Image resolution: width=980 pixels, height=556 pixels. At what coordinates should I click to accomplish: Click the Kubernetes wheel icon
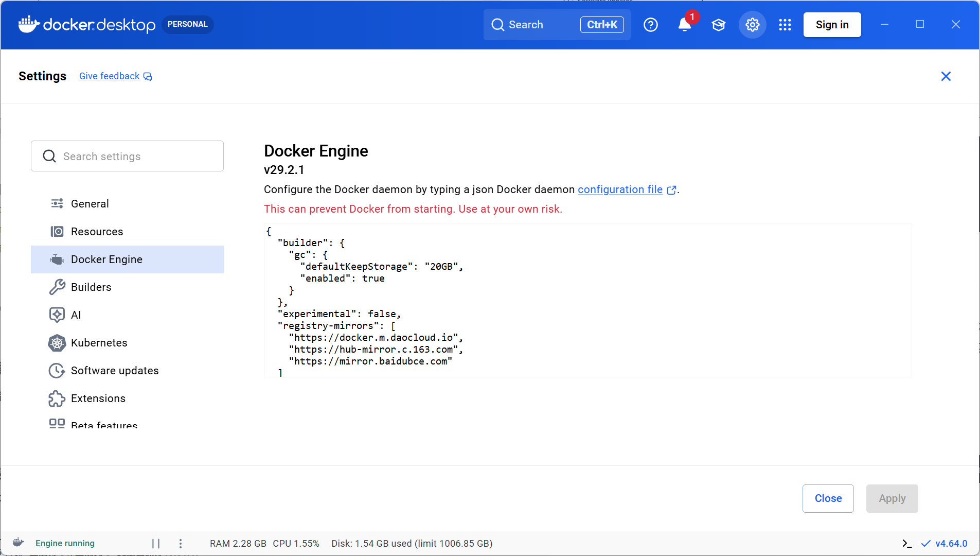(x=57, y=343)
